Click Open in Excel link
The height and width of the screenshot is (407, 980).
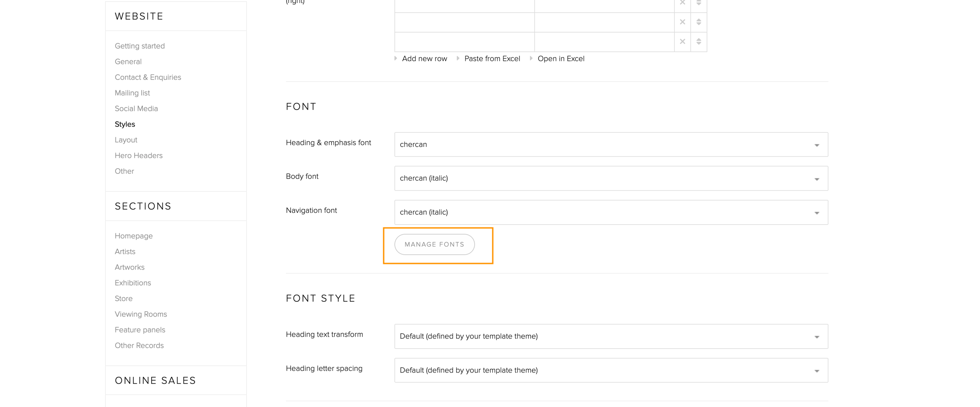(560, 59)
